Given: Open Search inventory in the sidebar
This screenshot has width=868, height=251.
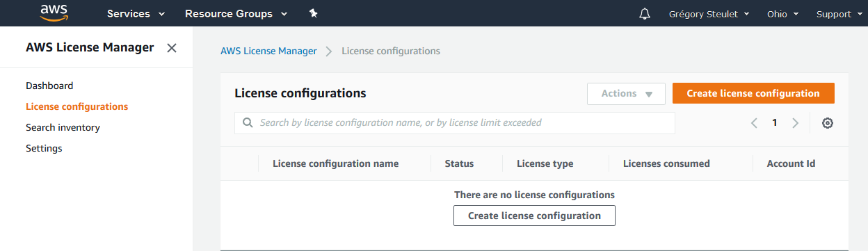Looking at the screenshot, I should pos(63,127).
